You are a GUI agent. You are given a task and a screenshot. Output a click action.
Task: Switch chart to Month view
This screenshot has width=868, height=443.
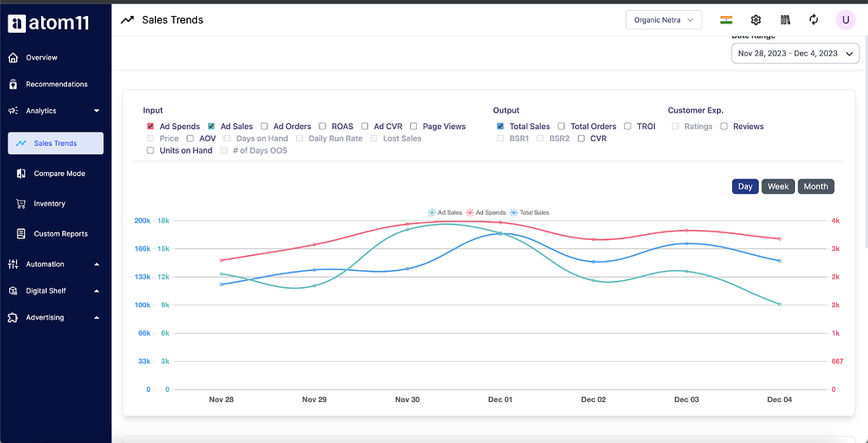click(816, 186)
